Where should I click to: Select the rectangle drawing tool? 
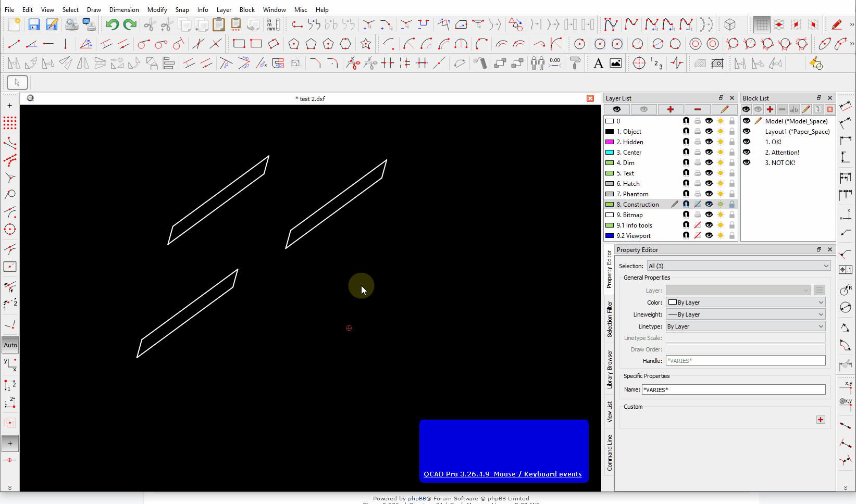click(x=239, y=44)
